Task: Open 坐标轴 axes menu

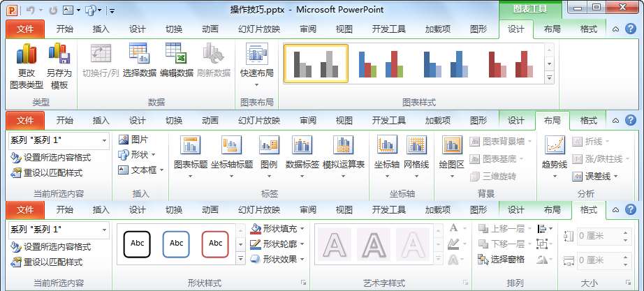Action: pos(387,157)
